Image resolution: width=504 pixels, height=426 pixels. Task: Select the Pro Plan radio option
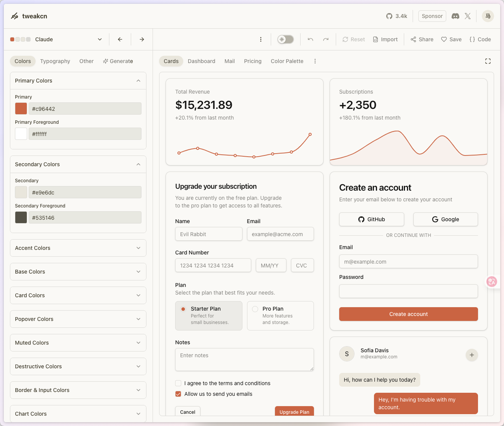pos(255,309)
